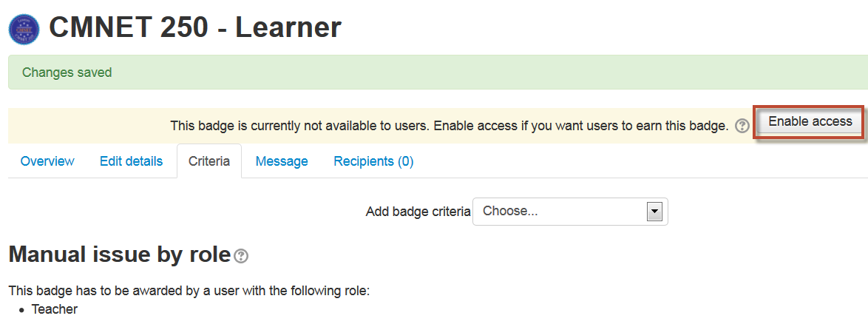
Task: Select the Teacher role list item
Action: (54, 309)
